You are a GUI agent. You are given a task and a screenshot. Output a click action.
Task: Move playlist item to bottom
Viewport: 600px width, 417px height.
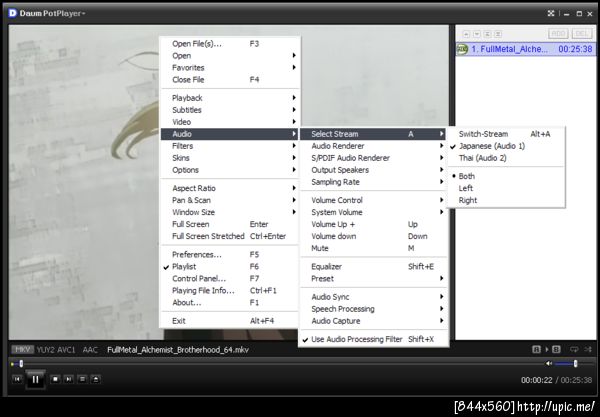pyautogui.click(x=498, y=34)
